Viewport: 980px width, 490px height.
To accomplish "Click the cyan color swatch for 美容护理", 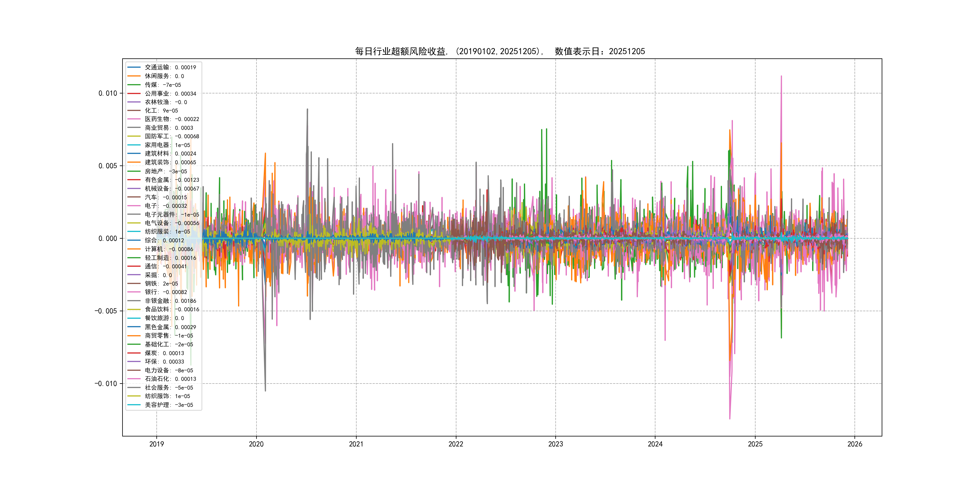I will pyautogui.click(x=134, y=405).
